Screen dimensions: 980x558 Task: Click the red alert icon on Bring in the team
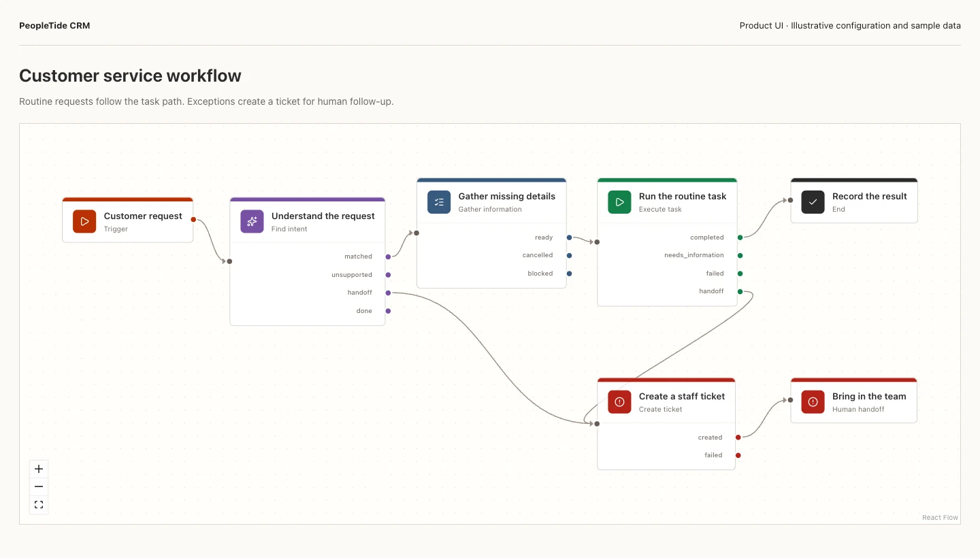coord(813,402)
